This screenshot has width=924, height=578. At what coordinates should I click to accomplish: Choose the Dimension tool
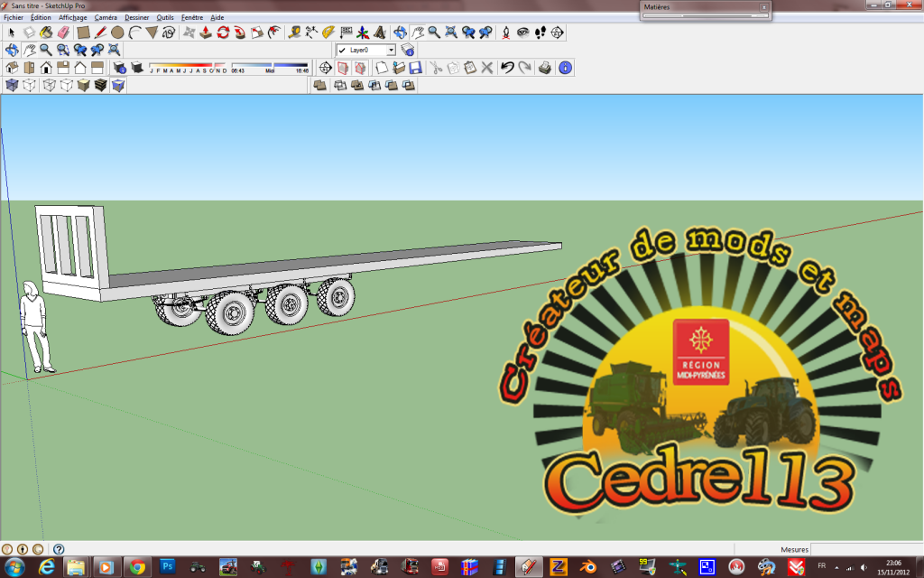(311, 33)
